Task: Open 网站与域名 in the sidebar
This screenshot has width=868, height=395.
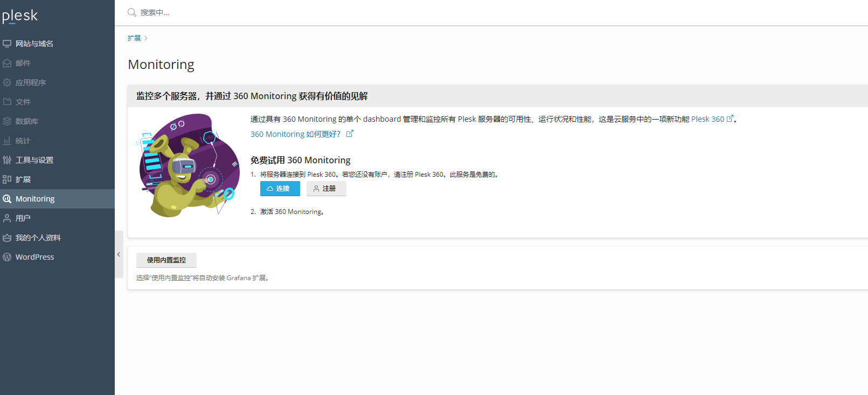Action: pyautogui.click(x=57, y=44)
